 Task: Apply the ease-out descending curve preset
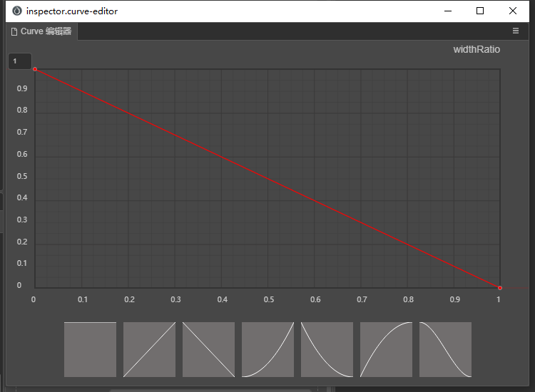(327, 349)
